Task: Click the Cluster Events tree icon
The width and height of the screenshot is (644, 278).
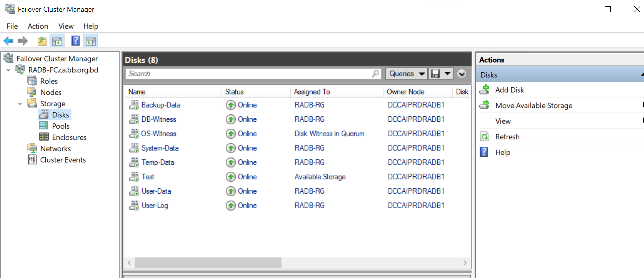Action: click(x=32, y=160)
